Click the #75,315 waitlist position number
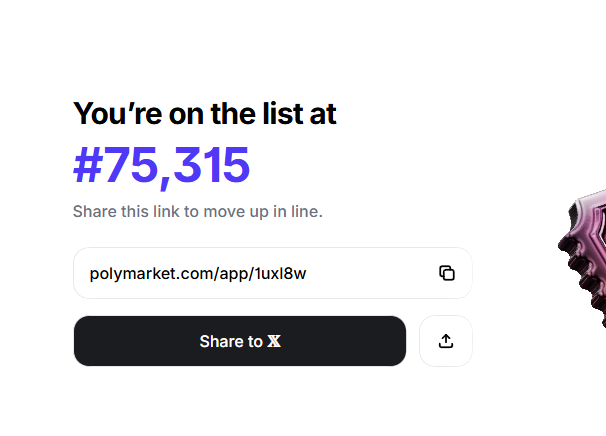 (x=161, y=165)
